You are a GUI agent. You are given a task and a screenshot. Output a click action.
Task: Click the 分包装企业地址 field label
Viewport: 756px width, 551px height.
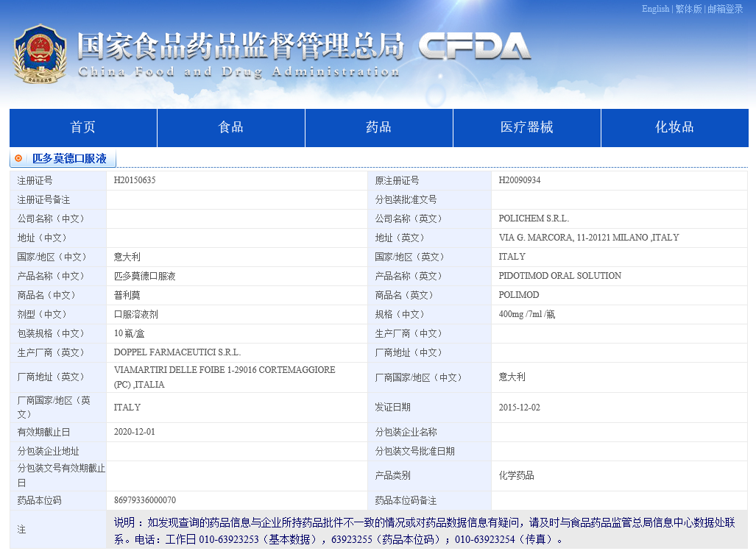48,451
